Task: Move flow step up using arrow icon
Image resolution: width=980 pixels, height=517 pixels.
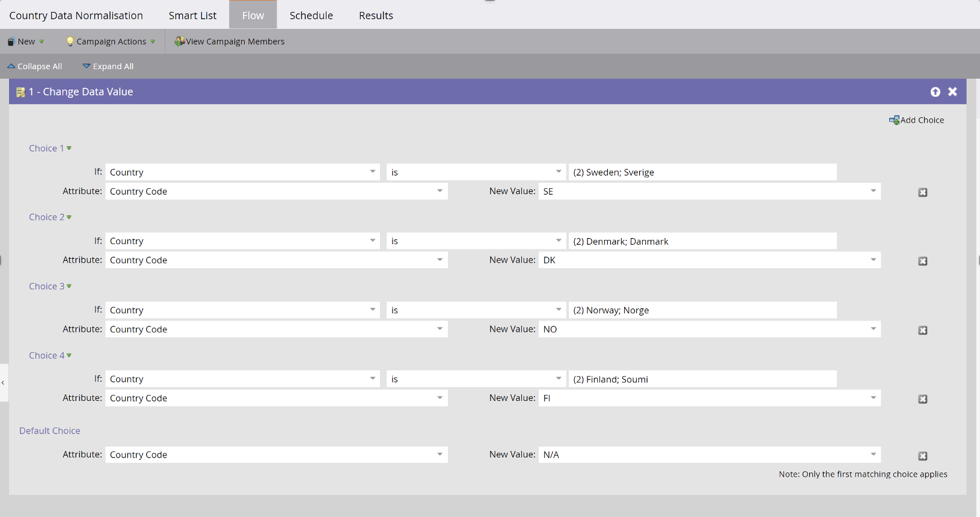Action: pos(935,91)
